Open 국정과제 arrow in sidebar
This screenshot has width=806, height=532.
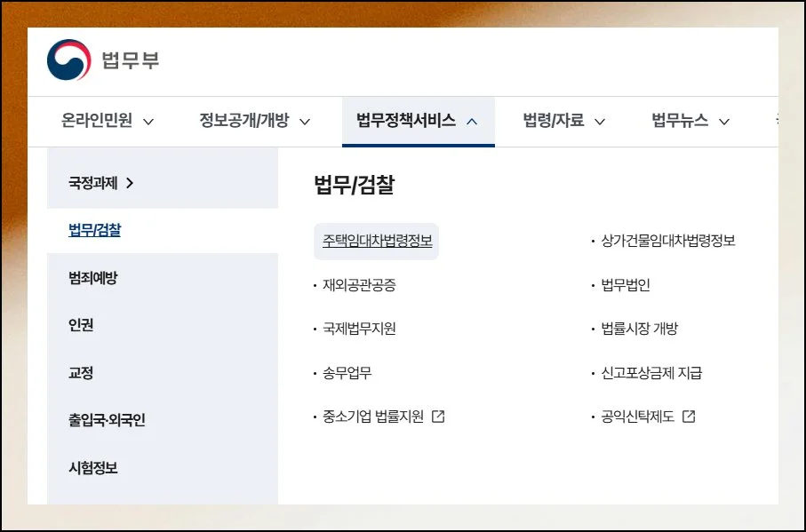(130, 183)
